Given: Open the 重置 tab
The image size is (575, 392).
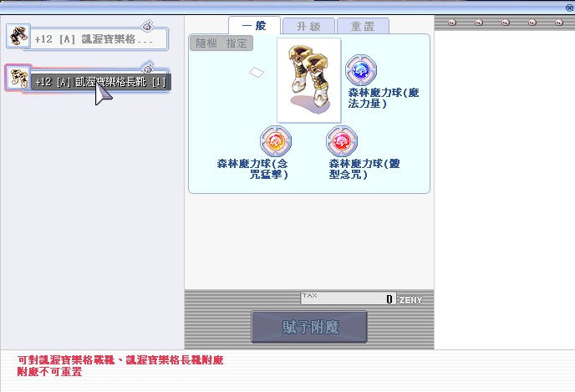Looking at the screenshot, I should 363,26.
